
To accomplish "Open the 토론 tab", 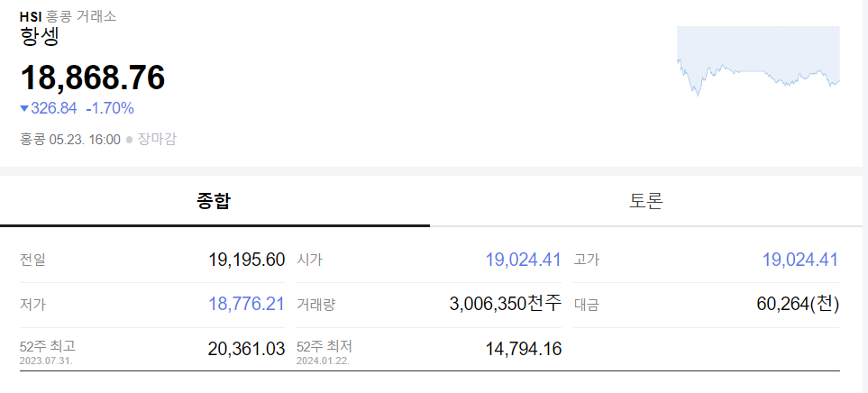I will 646,201.
